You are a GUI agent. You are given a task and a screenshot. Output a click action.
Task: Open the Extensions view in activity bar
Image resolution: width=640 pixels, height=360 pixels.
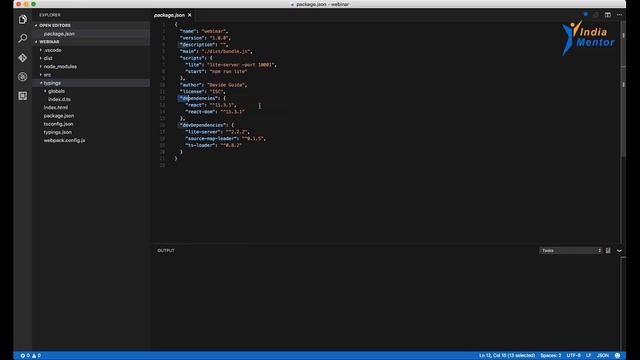coord(23,96)
